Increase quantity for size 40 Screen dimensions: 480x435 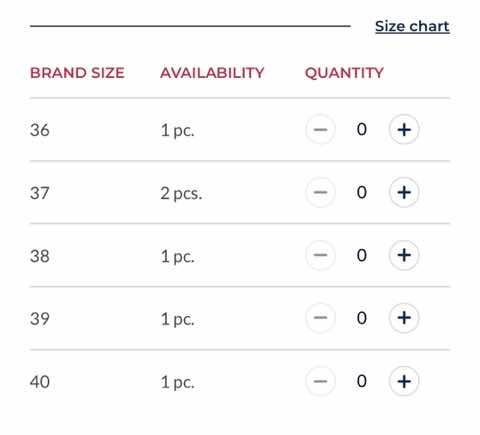(404, 381)
